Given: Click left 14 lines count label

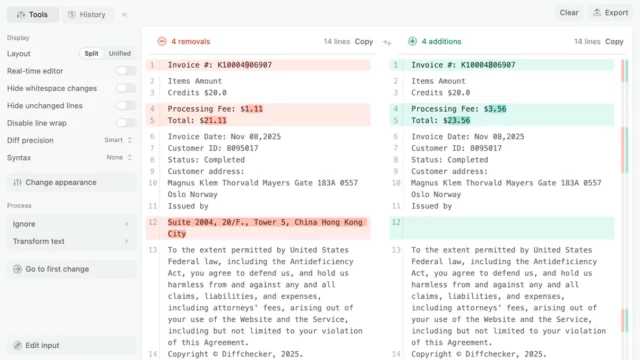Looking at the screenshot, I should coord(337,42).
